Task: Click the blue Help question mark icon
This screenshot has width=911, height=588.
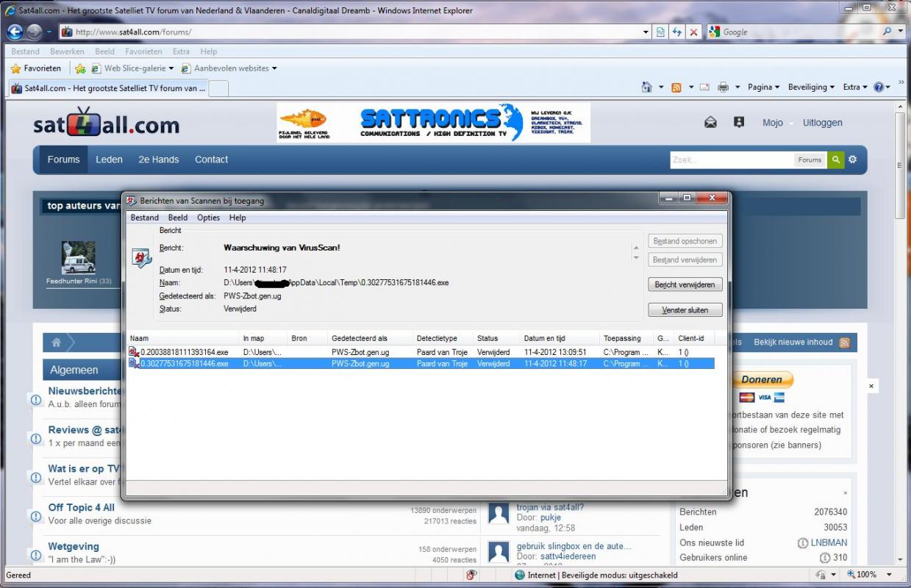Action: click(879, 87)
